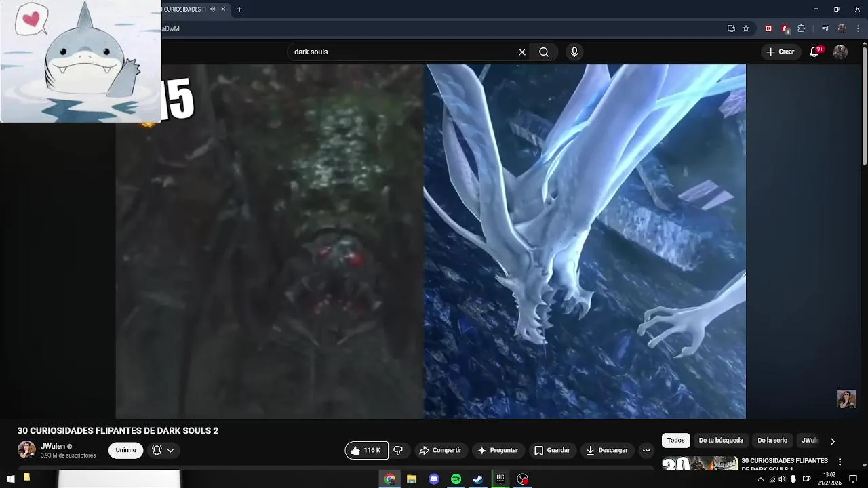Show hidden system tray icons
This screenshot has height=488, width=868.
(x=760, y=479)
